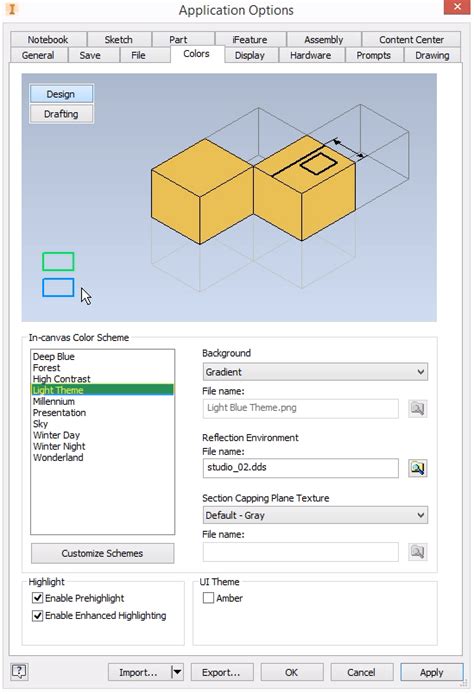Click the Inventor application icon in title bar
The width and height of the screenshot is (474, 694).
(12, 9)
